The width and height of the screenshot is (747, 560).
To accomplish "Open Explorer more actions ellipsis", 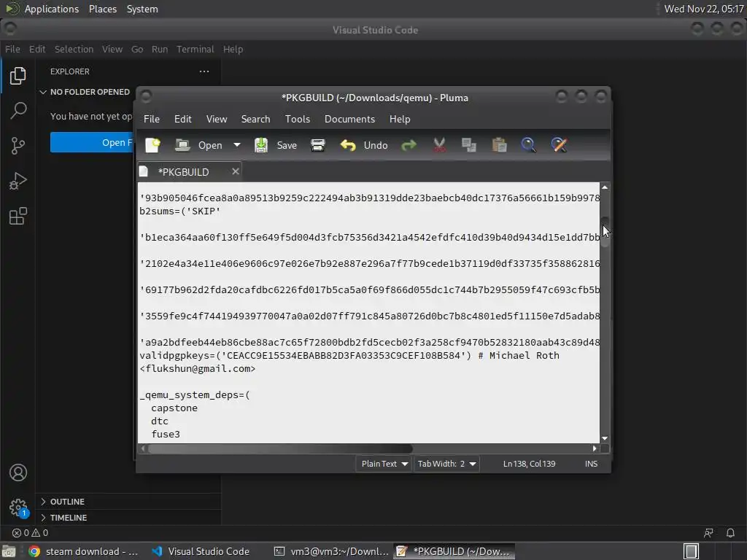I will (x=204, y=71).
